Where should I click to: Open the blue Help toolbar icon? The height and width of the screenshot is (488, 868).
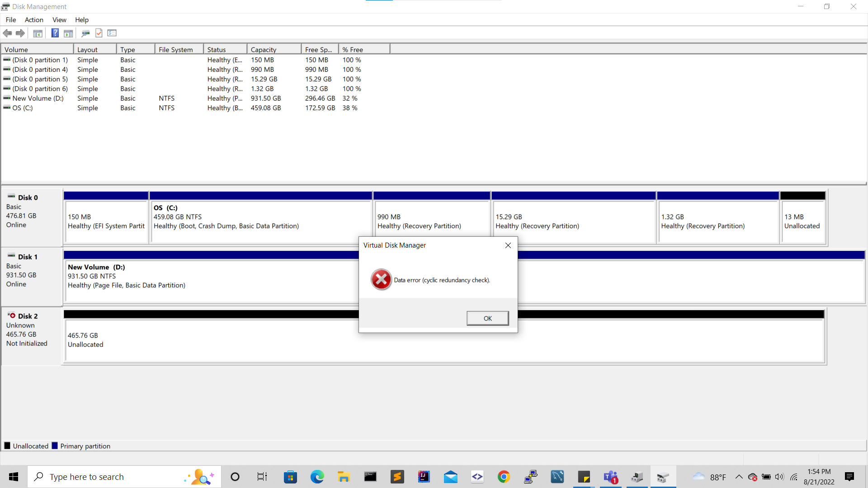(x=55, y=33)
